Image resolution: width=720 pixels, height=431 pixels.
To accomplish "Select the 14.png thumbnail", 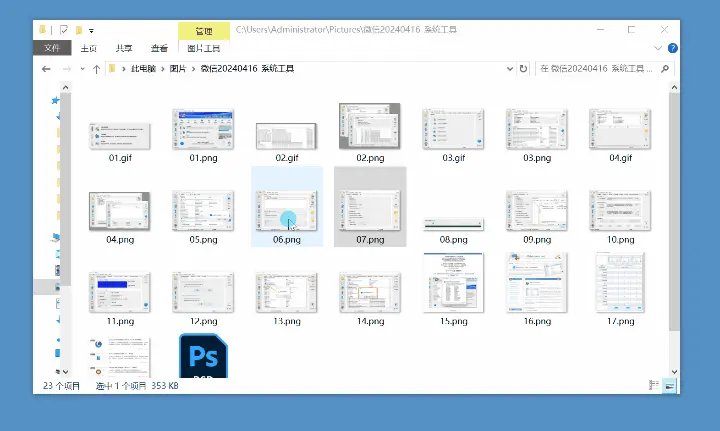I will tap(370, 292).
